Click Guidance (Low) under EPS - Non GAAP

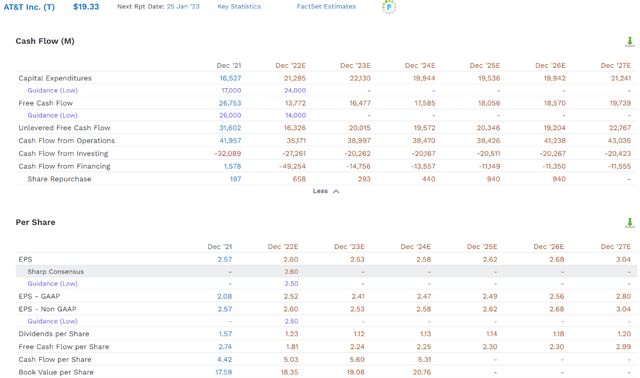(53, 321)
